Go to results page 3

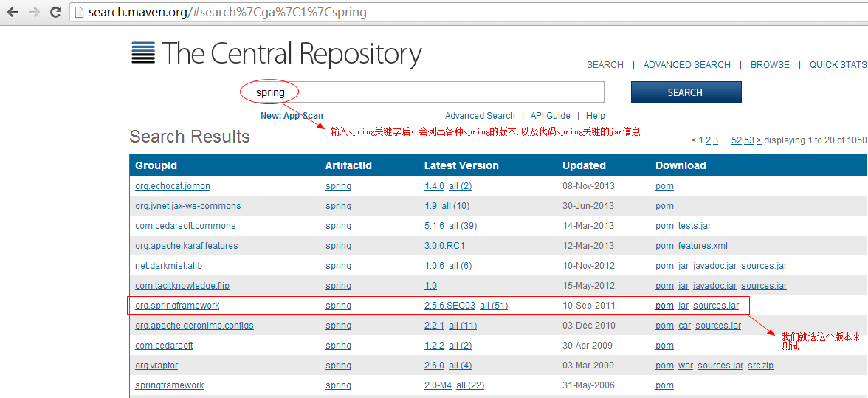715,140
